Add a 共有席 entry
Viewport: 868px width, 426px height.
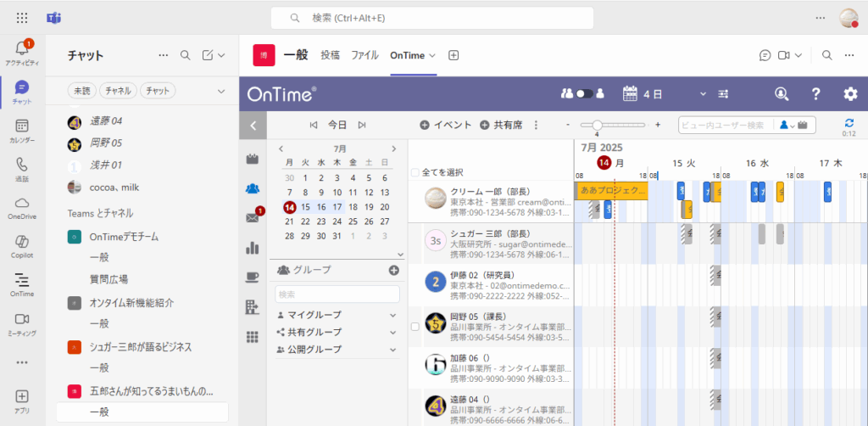pos(501,126)
